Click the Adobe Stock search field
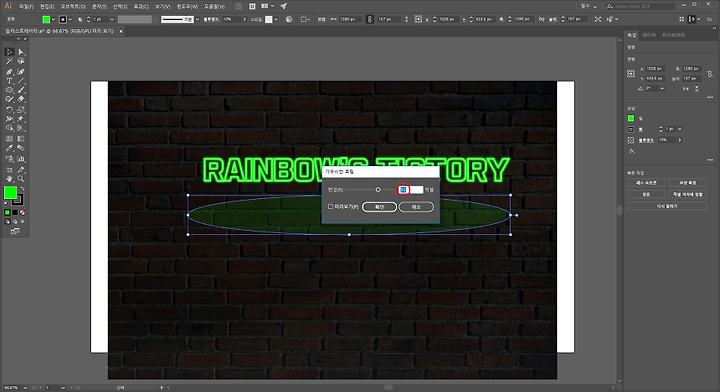720x392 pixels. point(640,6)
